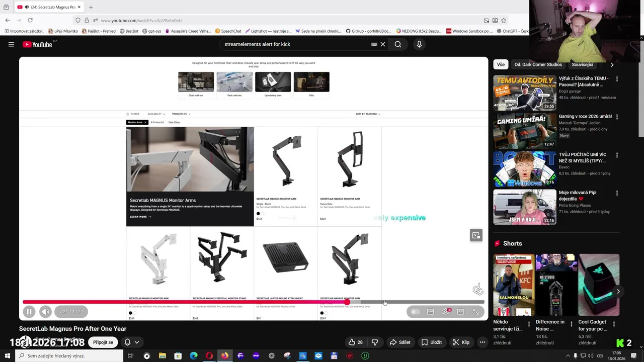Open the YouTube hamburger guide menu
Image resolution: width=644 pixels, height=362 pixels.
pos(11,44)
